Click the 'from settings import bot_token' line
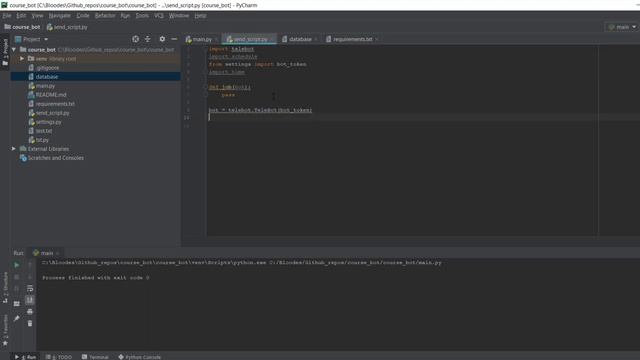This screenshot has height=360, width=640. [258, 64]
